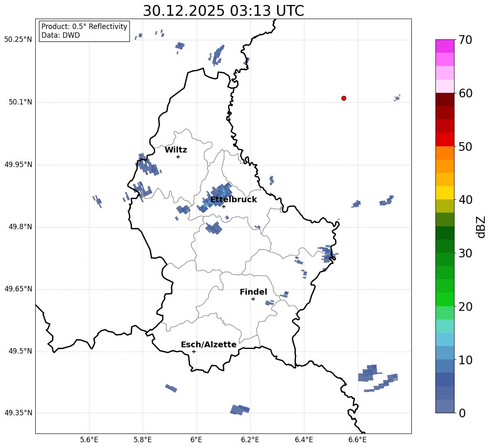Click the Ettelbruck city label

[x=233, y=200]
